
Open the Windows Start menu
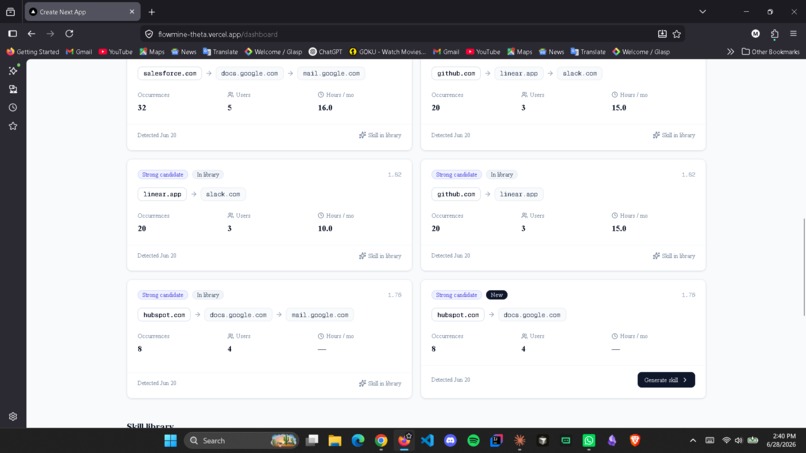(170, 441)
